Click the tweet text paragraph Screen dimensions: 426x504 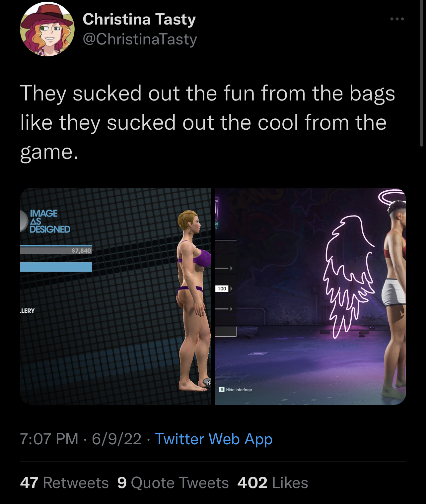point(208,122)
